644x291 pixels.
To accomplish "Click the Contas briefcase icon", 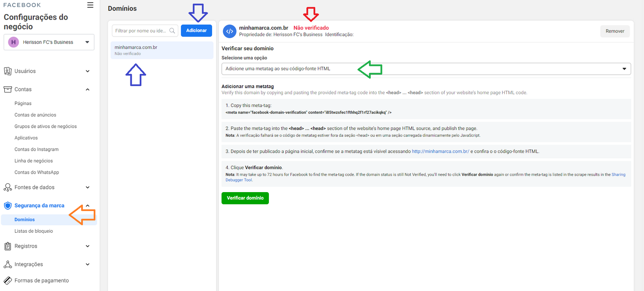I will coord(8,89).
